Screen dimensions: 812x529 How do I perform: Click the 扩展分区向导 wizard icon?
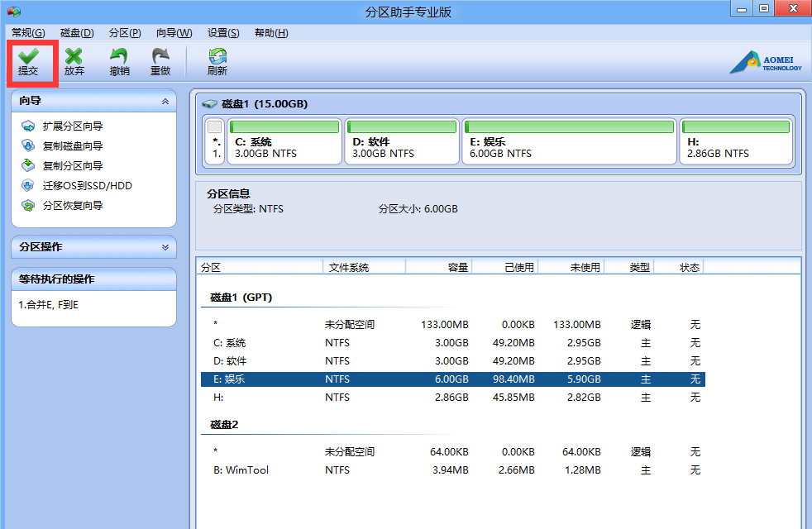[28, 126]
